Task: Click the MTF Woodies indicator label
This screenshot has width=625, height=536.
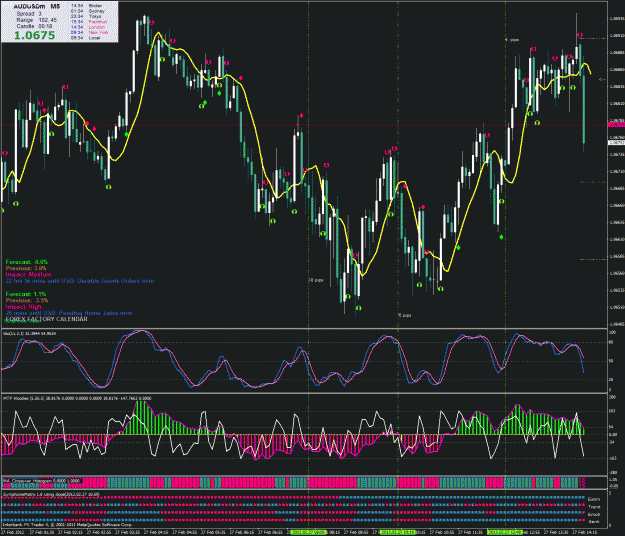Action: 77,398
